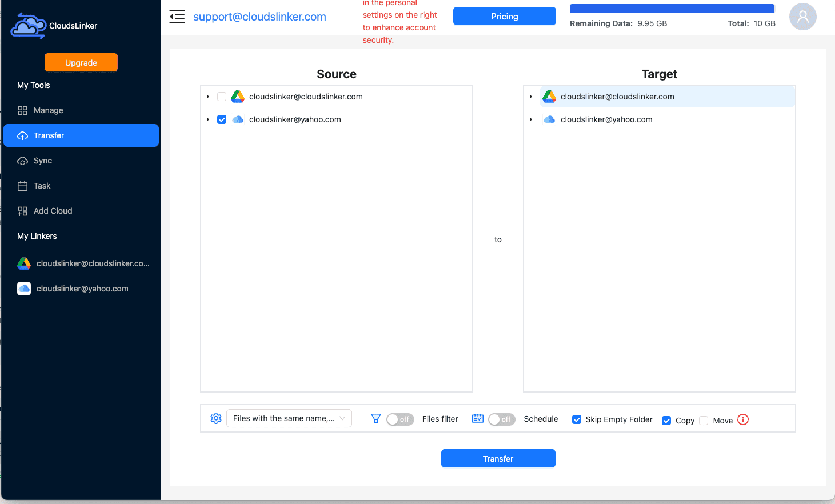
Task: Open Manage in sidebar menu
Action: click(x=81, y=110)
